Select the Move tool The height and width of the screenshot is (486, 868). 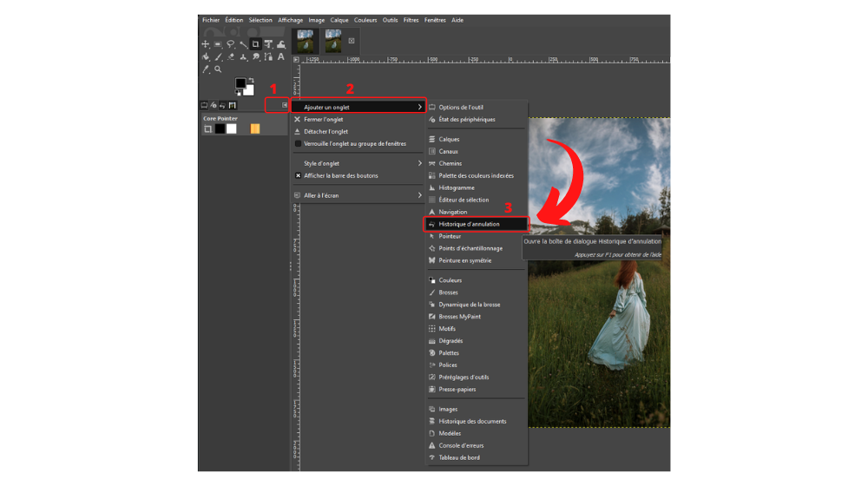click(x=206, y=44)
